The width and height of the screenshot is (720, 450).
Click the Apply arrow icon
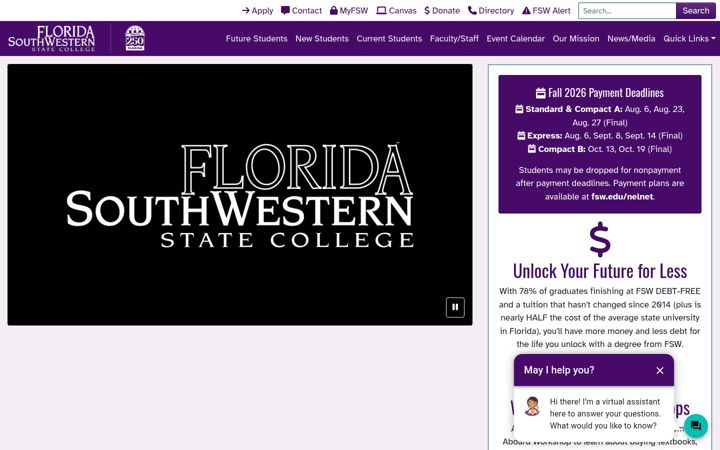(x=246, y=11)
